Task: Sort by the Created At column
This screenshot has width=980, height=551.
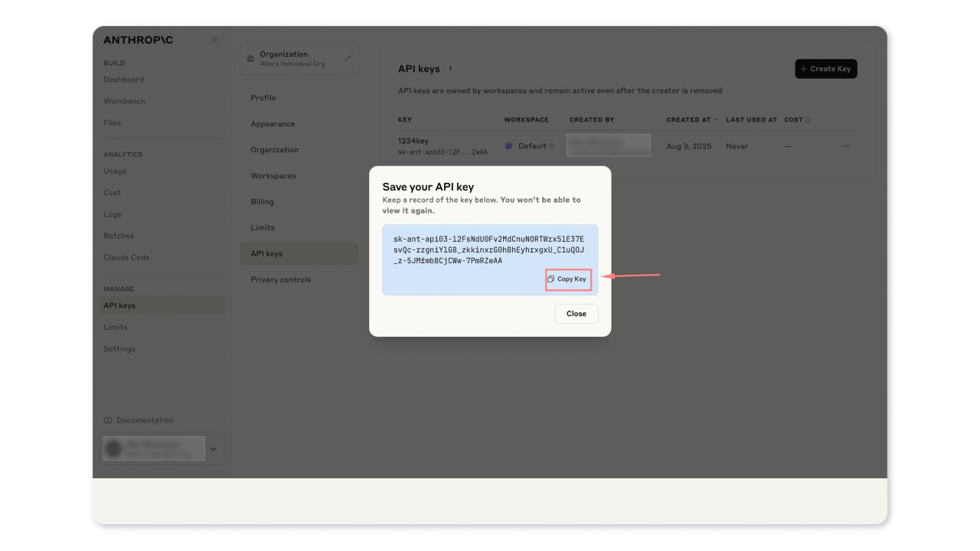Action: [x=692, y=120]
